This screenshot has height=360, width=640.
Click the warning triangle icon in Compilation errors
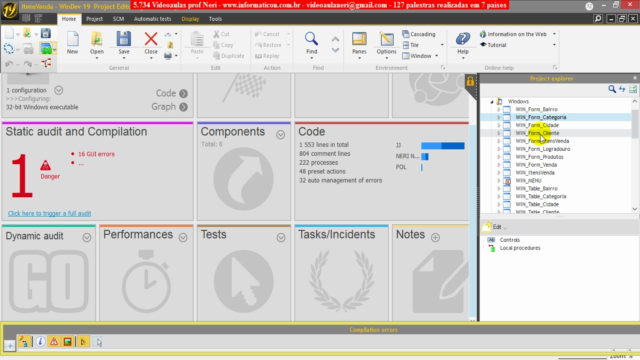coord(53,341)
